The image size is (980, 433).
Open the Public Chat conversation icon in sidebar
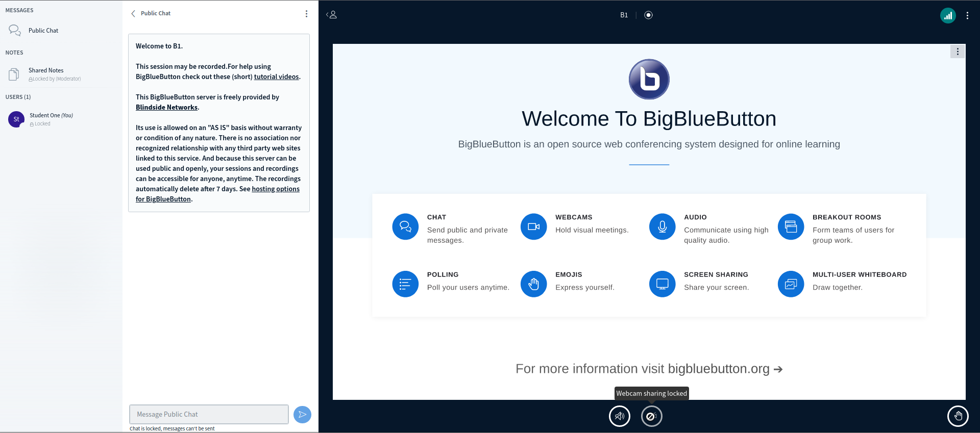point(15,31)
